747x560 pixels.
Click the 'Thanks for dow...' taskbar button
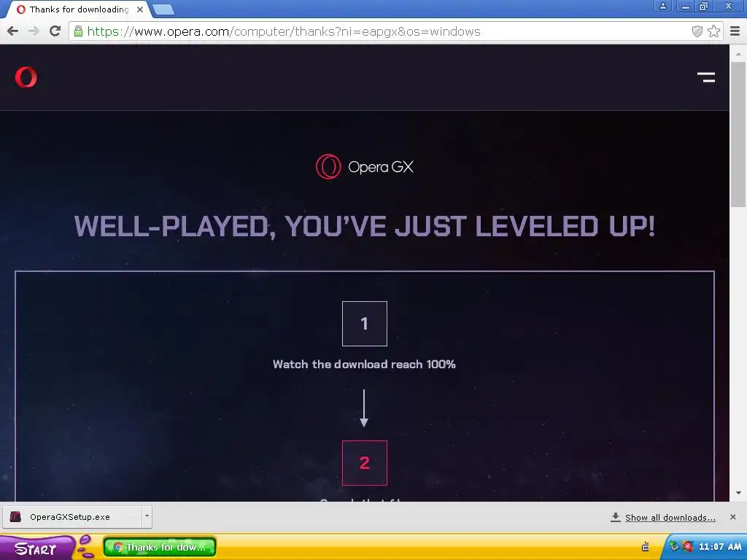click(160, 547)
